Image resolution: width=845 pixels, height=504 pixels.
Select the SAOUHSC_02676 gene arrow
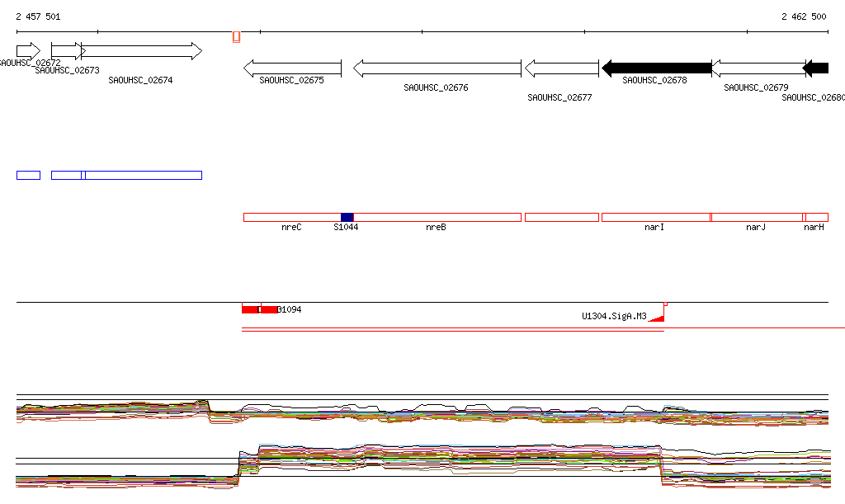pyautogui.click(x=437, y=68)
